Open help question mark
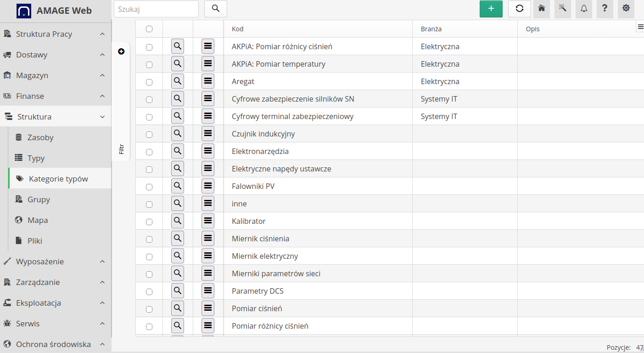644x353 pixels. 605,9
